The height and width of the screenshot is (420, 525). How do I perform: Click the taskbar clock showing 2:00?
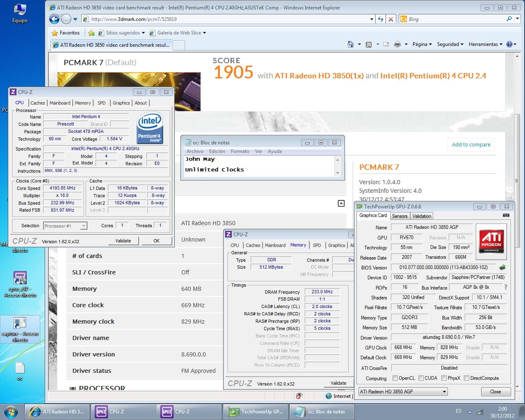pyautogui.click(x=502, y=412)
